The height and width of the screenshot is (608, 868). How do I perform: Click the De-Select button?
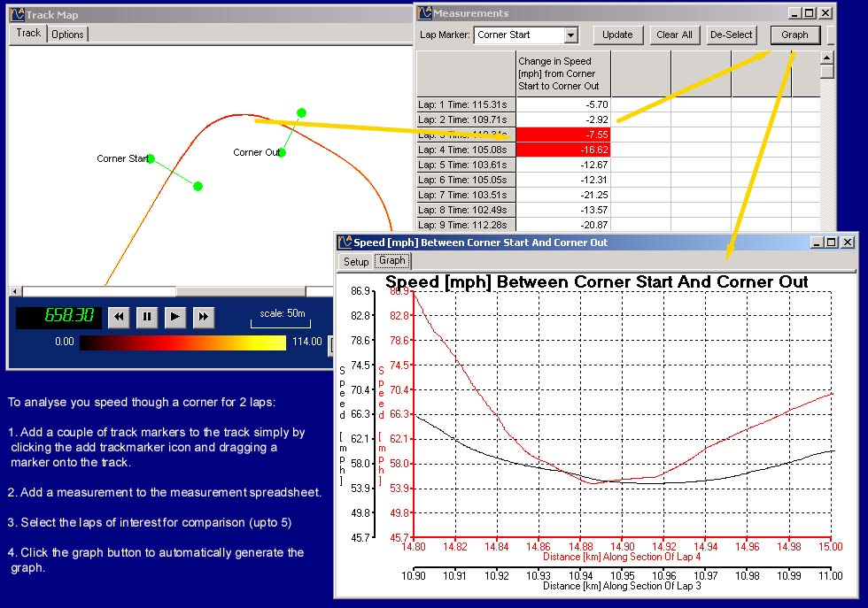pos(731,35)
